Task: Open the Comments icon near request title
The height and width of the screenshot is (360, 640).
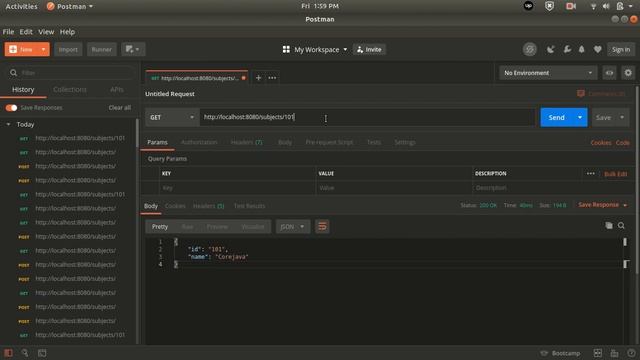Action: click(580, 93)
